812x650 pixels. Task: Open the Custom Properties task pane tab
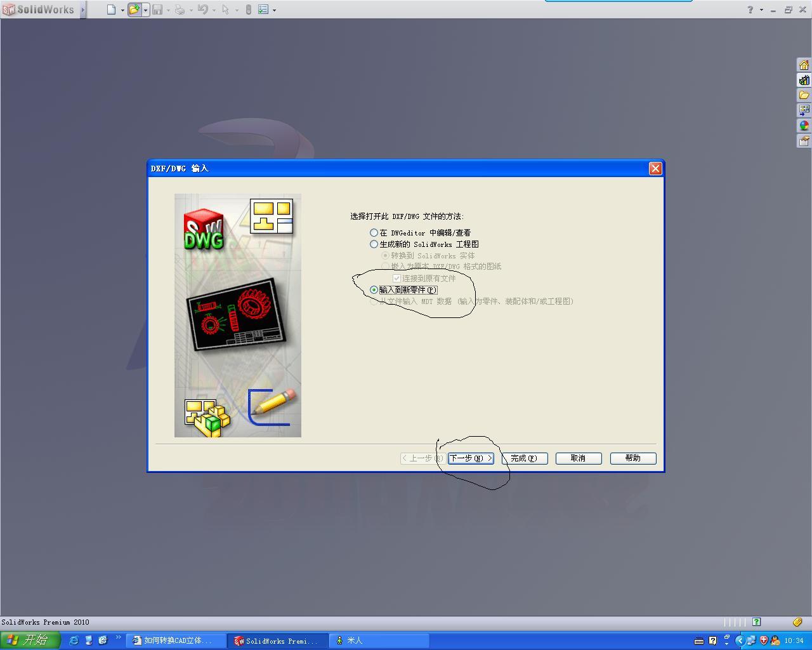804,141
